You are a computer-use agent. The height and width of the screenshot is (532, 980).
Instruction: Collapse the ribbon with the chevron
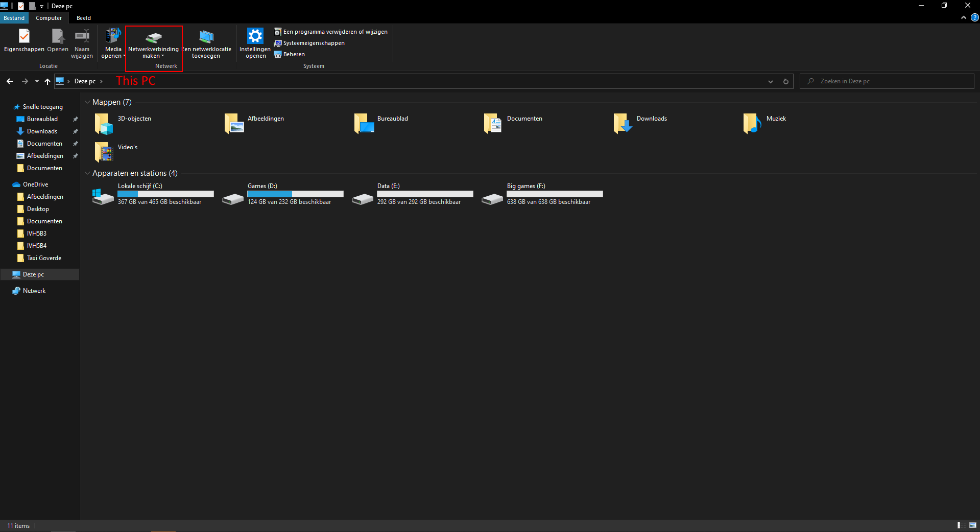coord(964,17)
